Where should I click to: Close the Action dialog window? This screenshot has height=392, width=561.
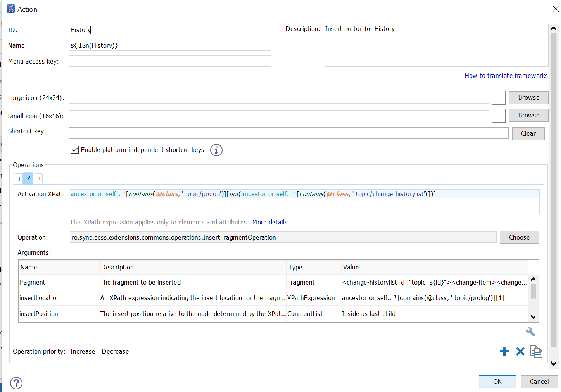click(556, 9)
